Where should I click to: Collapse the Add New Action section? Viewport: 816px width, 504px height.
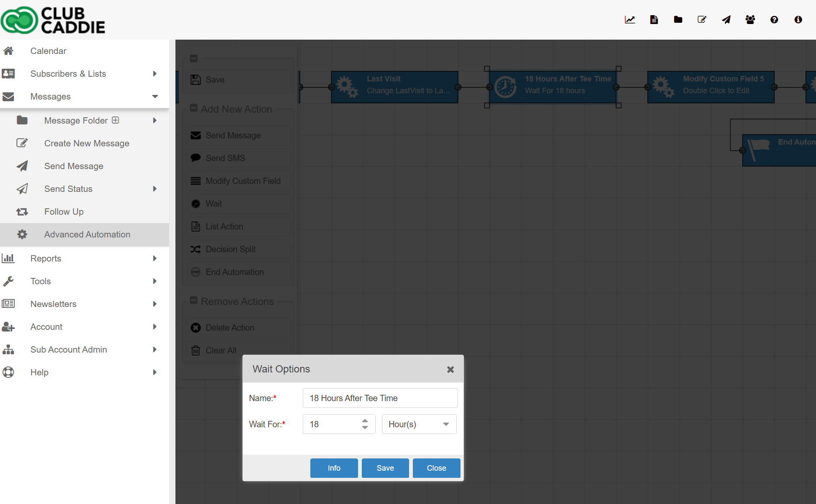point(194,108)
